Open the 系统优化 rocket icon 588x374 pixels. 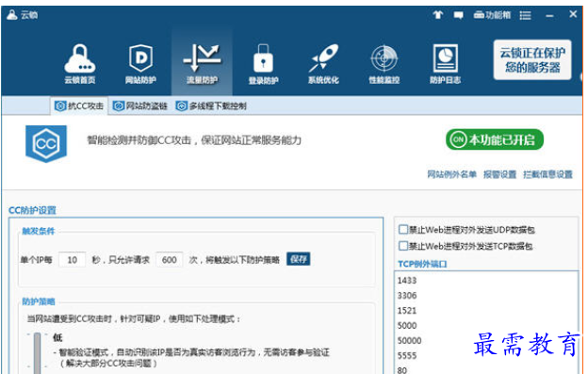[323, 63]
